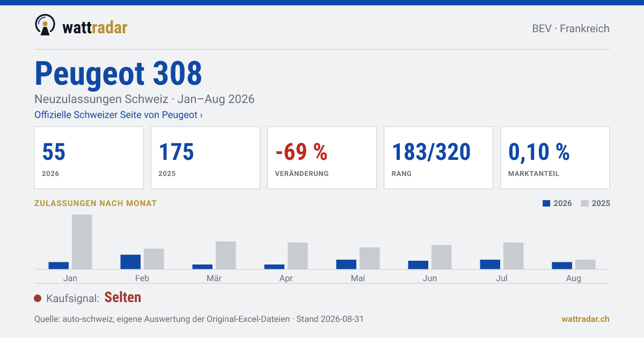This screenshot has width=644, height=338.
Task: Click the blue 2026 bar for Mai
Action: point(346,264)
